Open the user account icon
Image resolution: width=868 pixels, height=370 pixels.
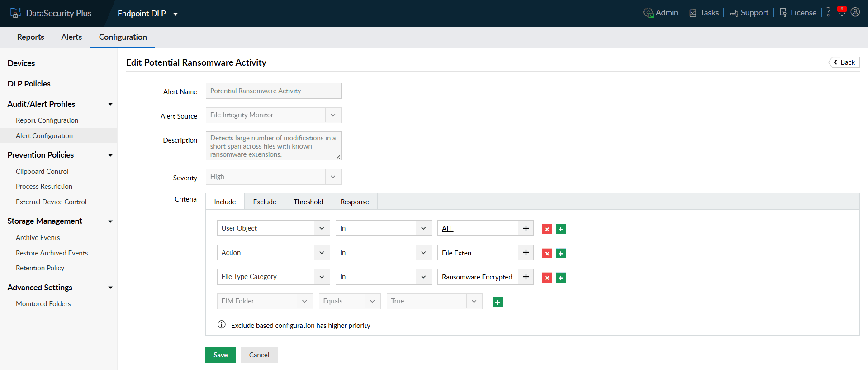(855, 12)
